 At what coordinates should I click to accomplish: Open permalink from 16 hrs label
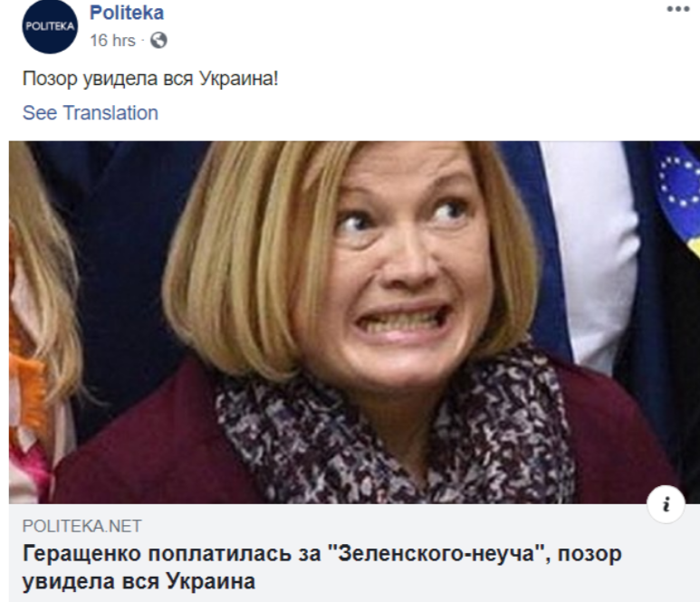coord(112,41)
